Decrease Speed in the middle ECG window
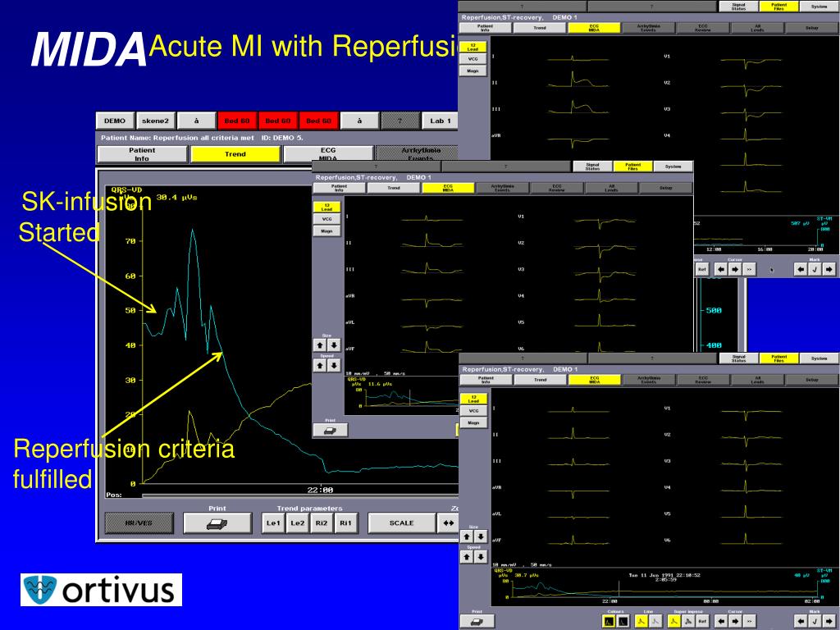The height and width of the screenshot is (630, 840). (x=334, y=365)
